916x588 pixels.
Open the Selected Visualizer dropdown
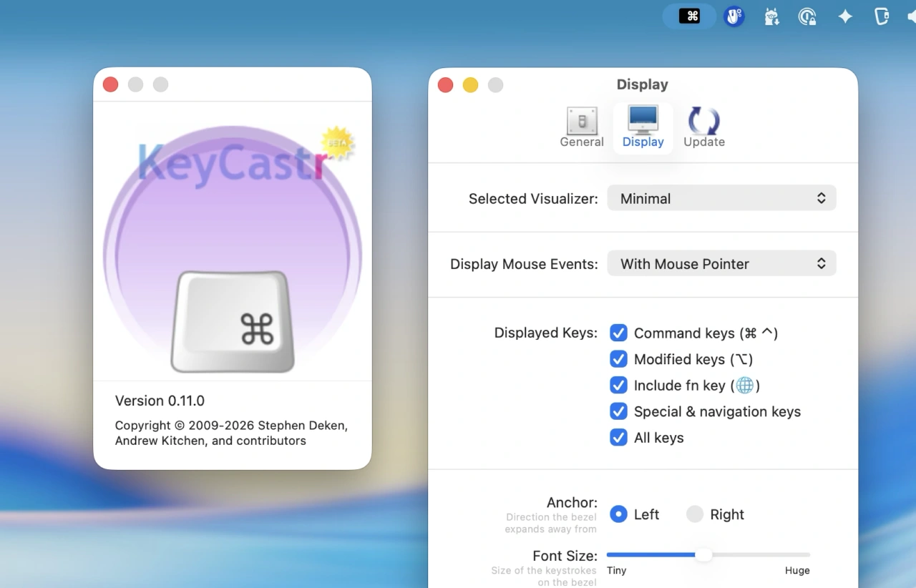721,198
